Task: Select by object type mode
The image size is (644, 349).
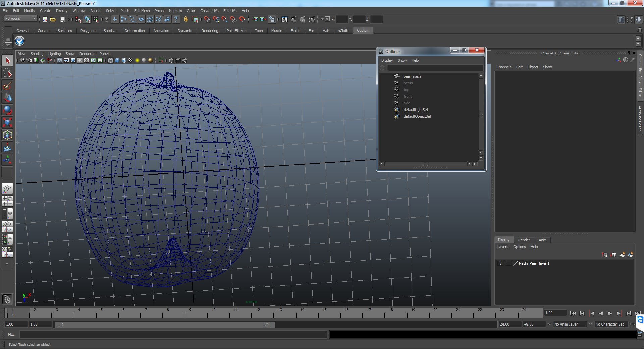Action: pyautogui.click(x=87, y=19)
